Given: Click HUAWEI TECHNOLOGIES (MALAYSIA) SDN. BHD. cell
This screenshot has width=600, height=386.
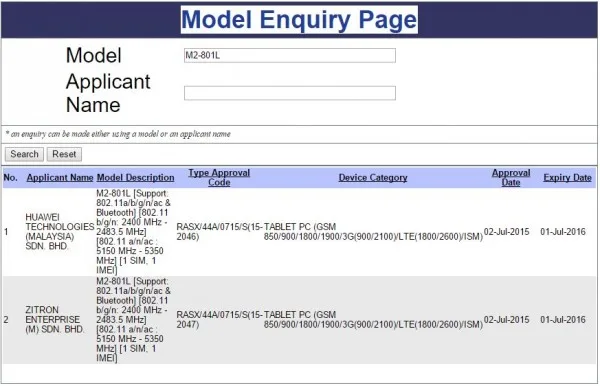Looking at the screenshot, I should (x=59, y=231).
